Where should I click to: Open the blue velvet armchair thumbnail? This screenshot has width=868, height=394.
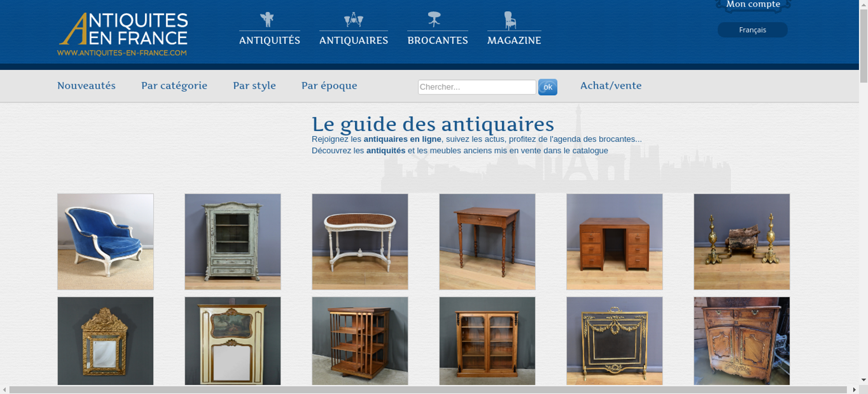pos(105,242)
